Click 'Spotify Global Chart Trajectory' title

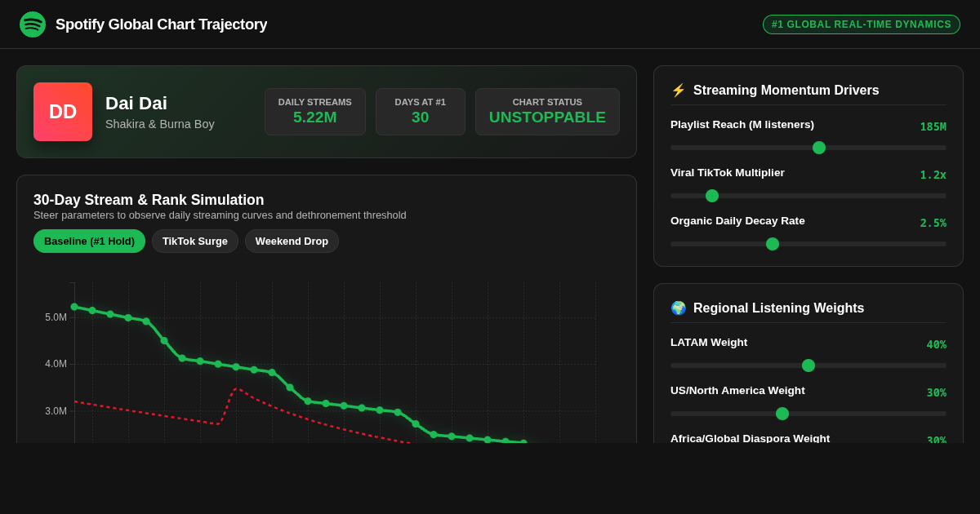coord(162,24)
